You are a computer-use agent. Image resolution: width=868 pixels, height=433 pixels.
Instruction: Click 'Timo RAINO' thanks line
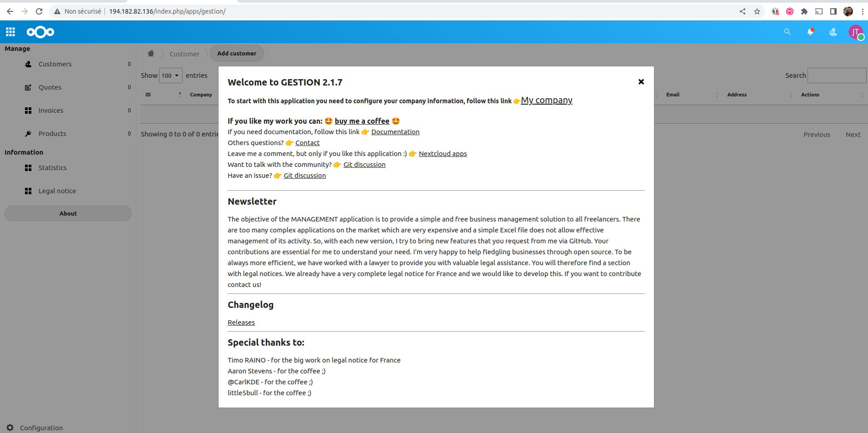(x=314, y=360)
